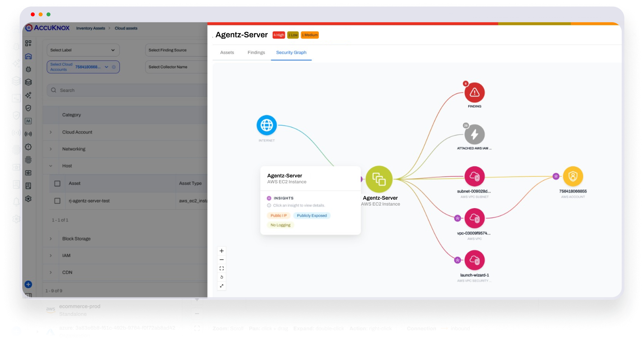Expand the Cloud Account category row
Image resolution: width=644 pixels, height=343 pixels.
51,132
